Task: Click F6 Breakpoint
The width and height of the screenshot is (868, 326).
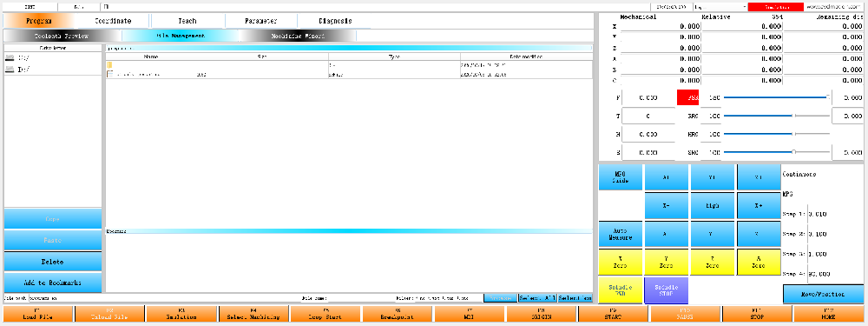Action: (398, 315)
